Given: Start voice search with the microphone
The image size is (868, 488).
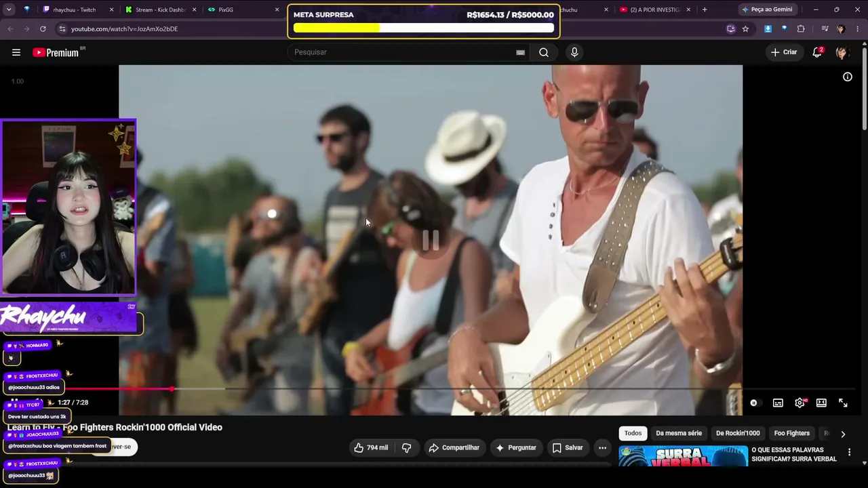Looking at the screenshot, I should click(x=574, y=52).
